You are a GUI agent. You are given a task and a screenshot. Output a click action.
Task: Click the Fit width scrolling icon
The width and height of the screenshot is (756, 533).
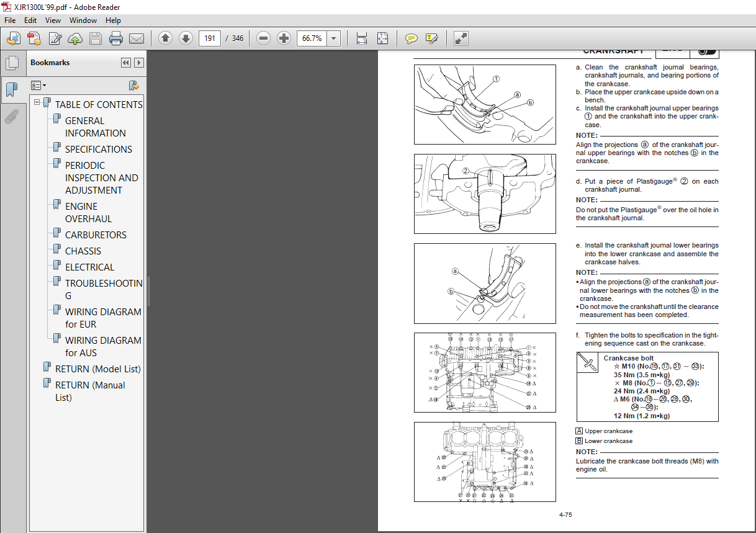[x=362, y=38]
